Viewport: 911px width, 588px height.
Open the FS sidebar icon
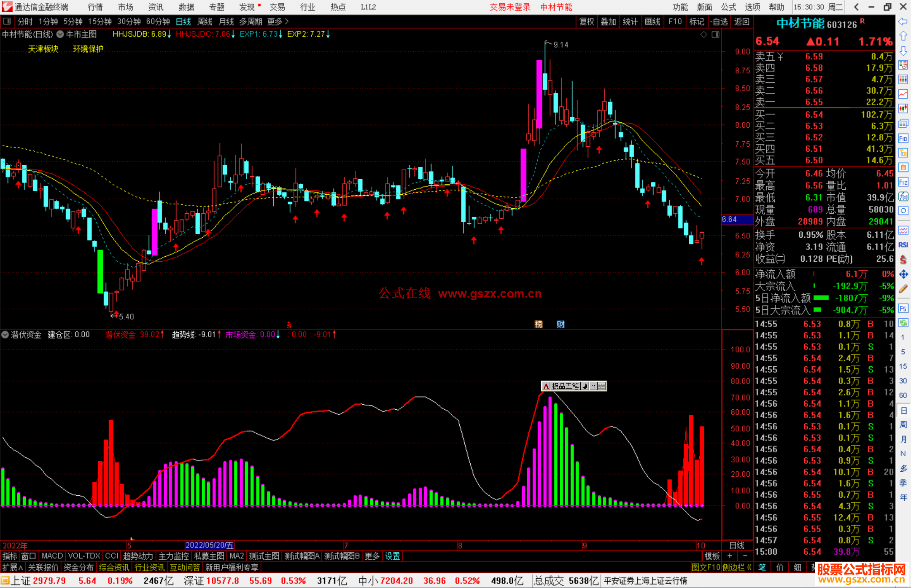903,309
